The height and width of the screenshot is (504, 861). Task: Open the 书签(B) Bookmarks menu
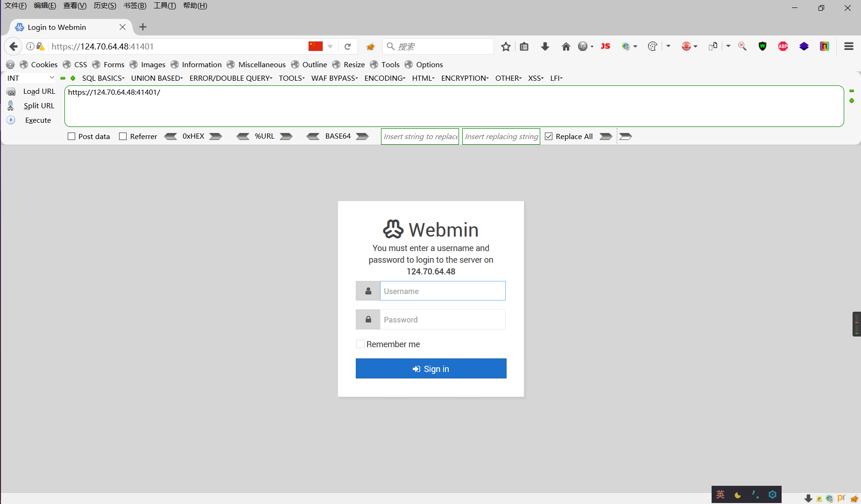pyautogui.click(x=135, y=6)
